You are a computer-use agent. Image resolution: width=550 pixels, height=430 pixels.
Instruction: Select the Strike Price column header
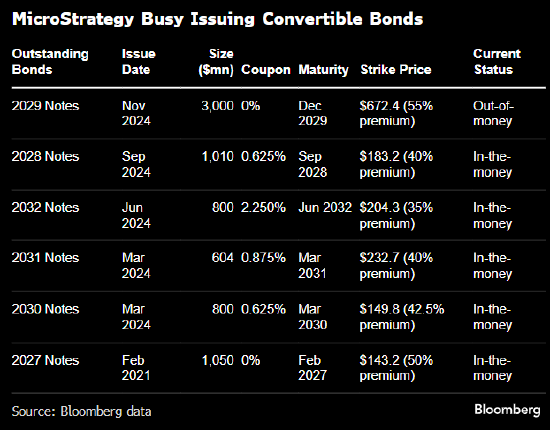click(x=396, y=69)
